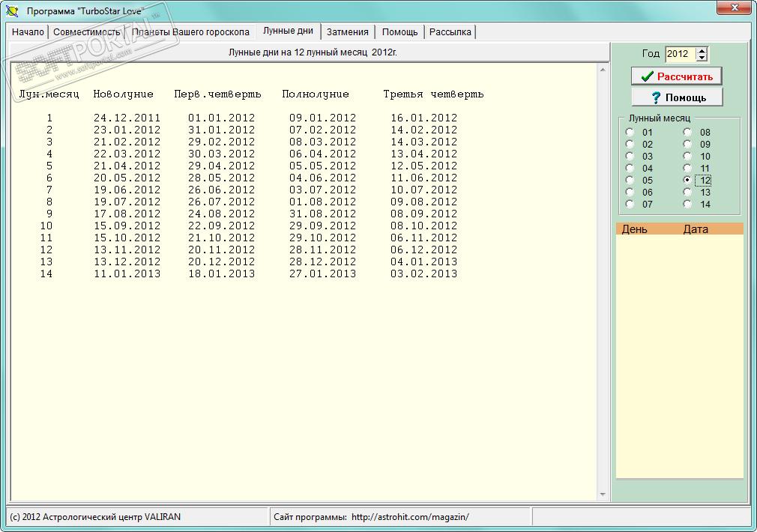This screenshot has width=757, height=532.
Task: Select lunar month 05 radio button
Action: click(x=630, y=180)
